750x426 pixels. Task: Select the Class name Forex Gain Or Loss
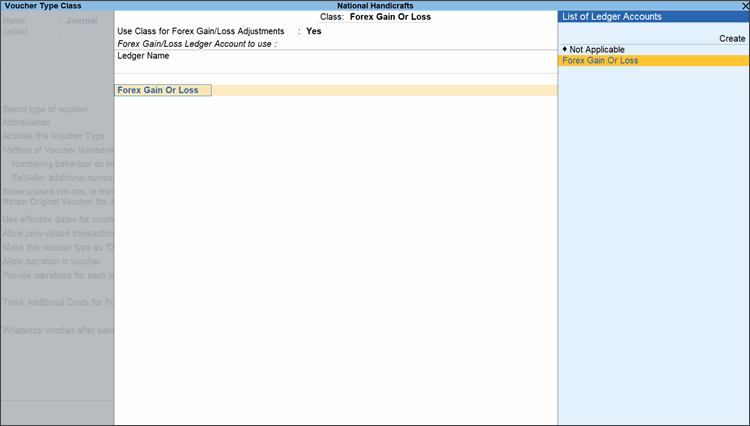coord(390,17)
